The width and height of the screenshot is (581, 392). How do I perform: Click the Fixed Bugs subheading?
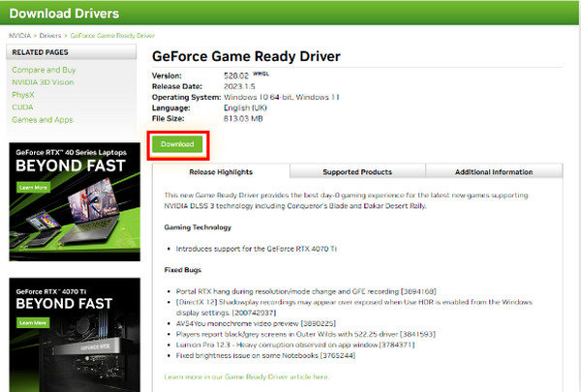[183, 270]
